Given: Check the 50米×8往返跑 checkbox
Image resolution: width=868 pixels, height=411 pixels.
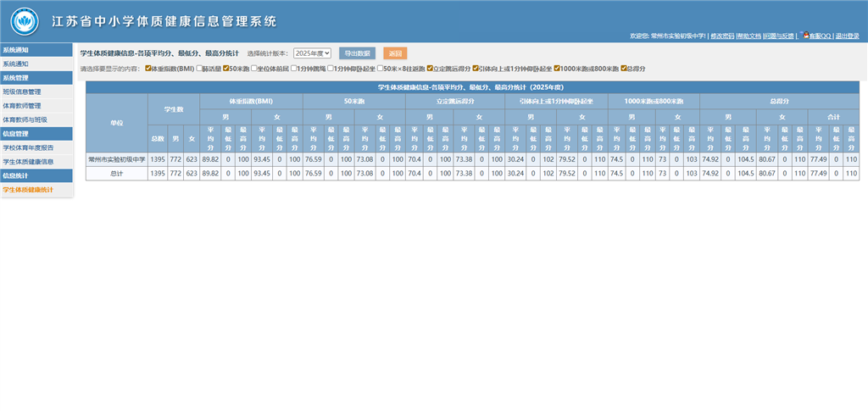Looking at the screenshot, I should [x=381, y=68].
